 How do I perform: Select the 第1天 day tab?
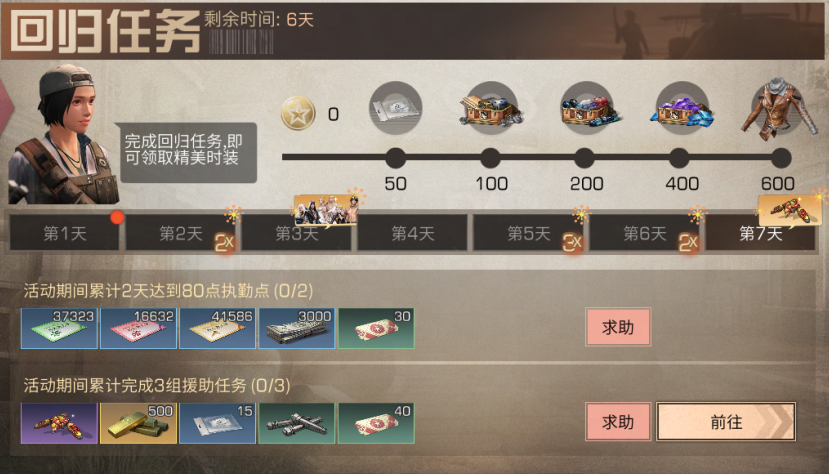pyautogui.click(x=65, y=233)
